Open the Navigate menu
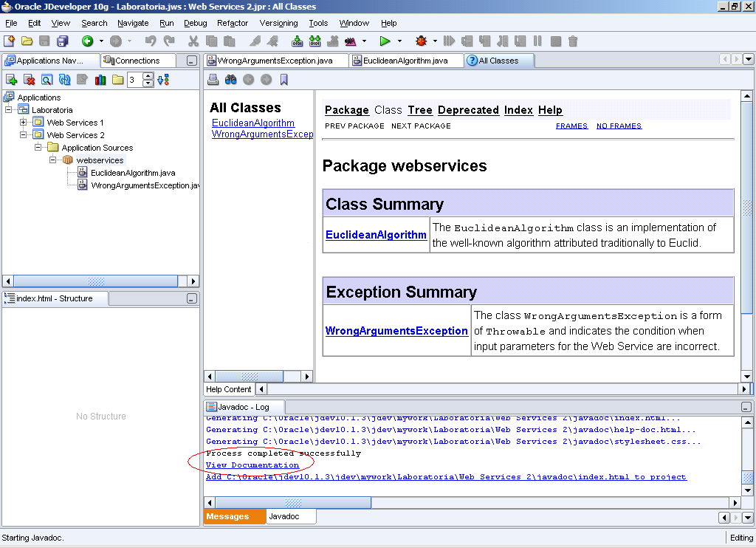The image size is (756, 548). 133,23
